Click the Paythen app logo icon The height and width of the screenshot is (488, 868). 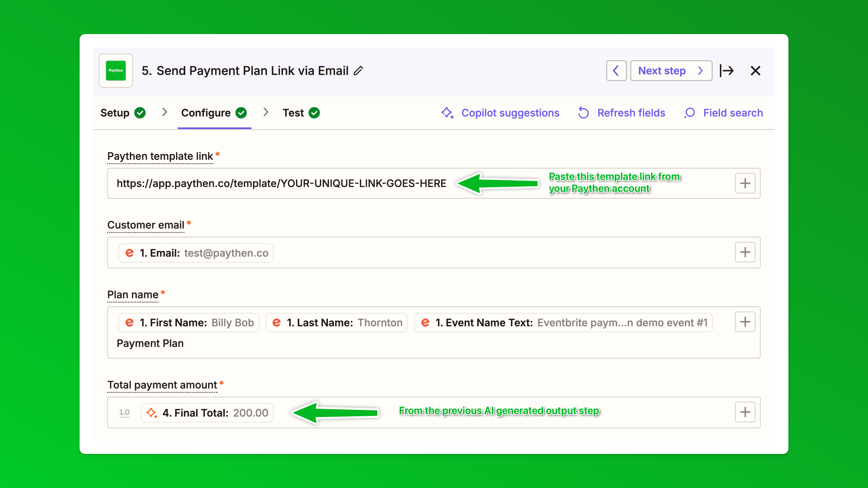click(116, 70)
